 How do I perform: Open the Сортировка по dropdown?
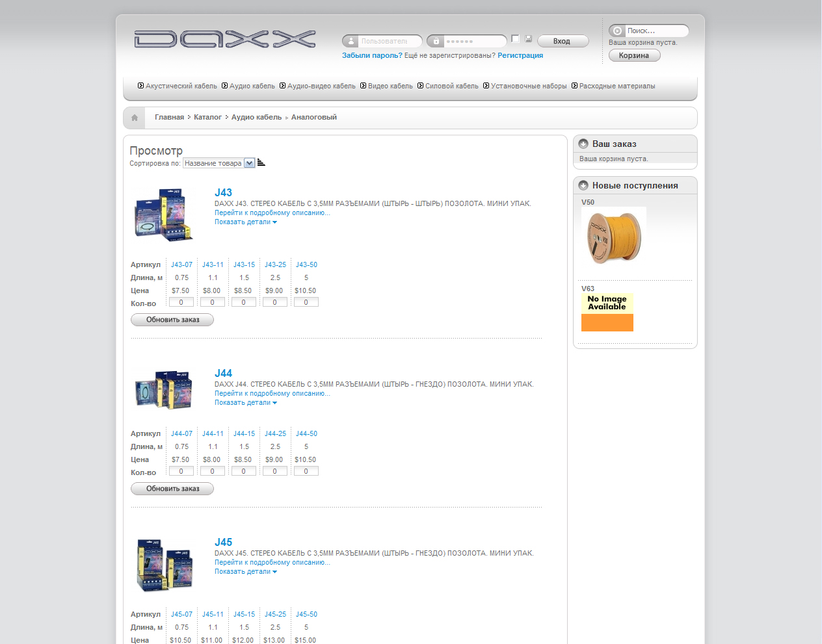[219, 163]
